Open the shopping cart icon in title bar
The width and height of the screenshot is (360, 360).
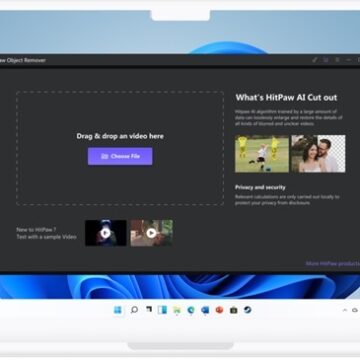(x=326, y=60)
